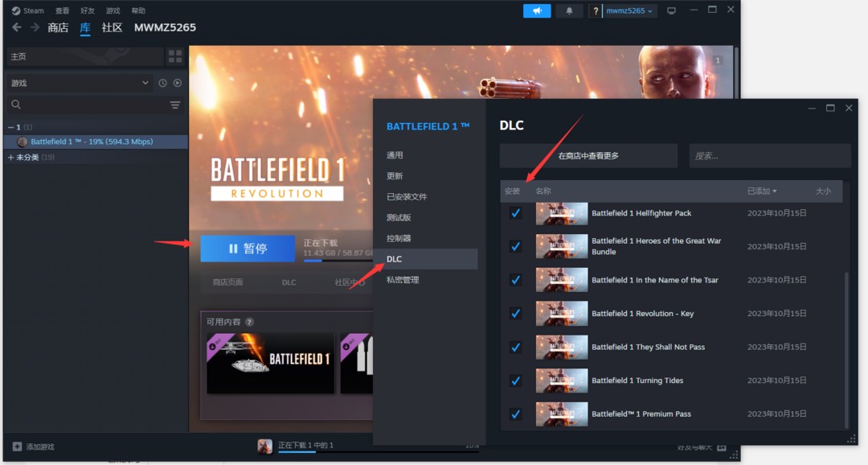Toggle the library grid view icon
The image size is (868, 465).
pos(175,56)
